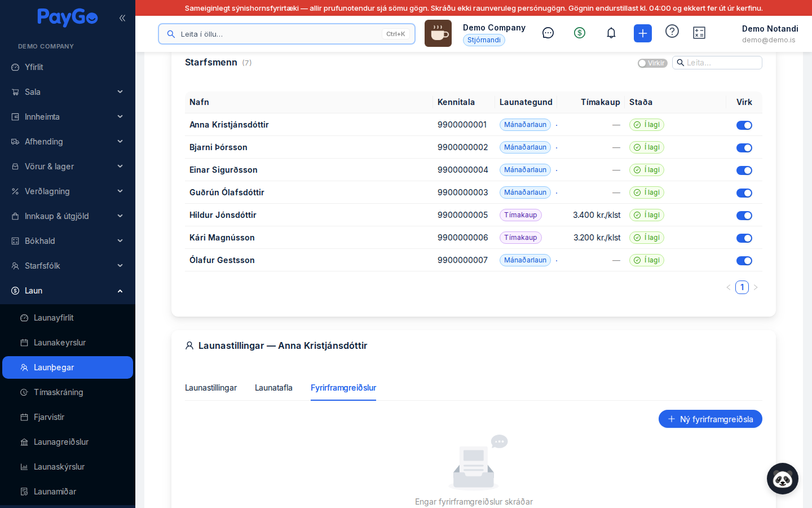Open Launamiðar in the sidebar
The height and width of the screenshot is (508, 812).
[68, 492]
